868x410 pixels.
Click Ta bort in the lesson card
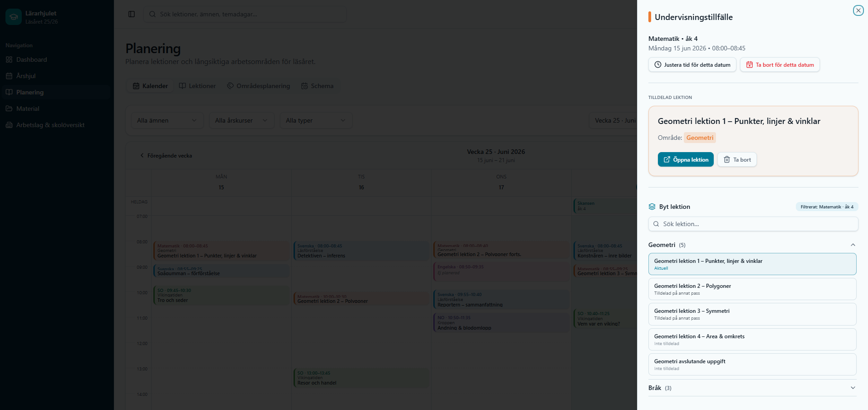point(737,159)
